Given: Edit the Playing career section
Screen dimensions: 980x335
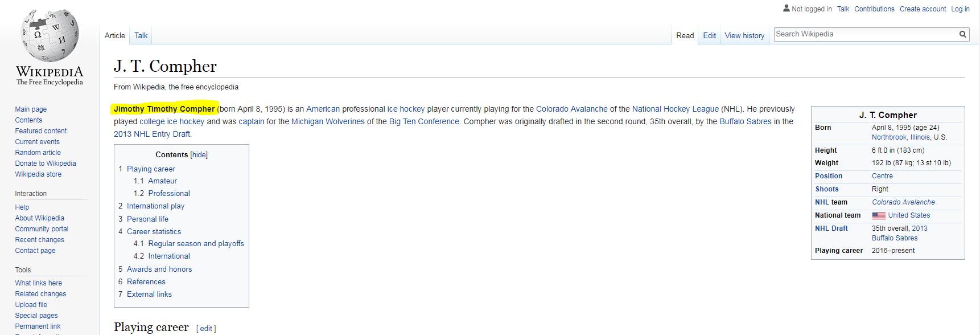Looking at the screenshot, I should click(x=206, y=329).
